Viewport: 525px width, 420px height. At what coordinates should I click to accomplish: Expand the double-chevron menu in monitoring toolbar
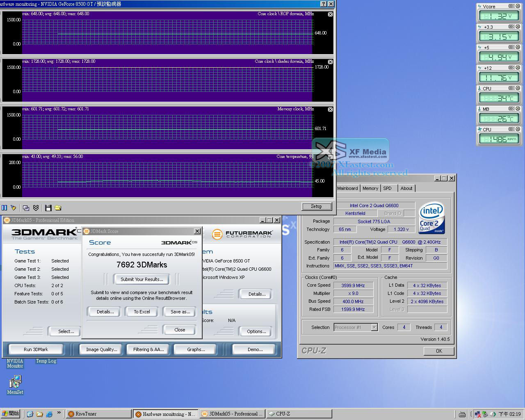[36, 208]
